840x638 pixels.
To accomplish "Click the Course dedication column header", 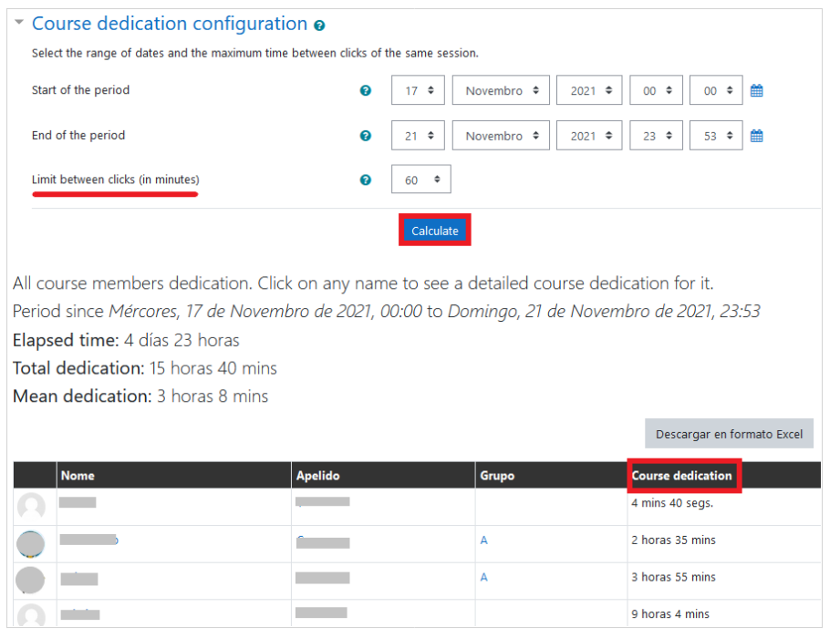I will coord(682,476).
